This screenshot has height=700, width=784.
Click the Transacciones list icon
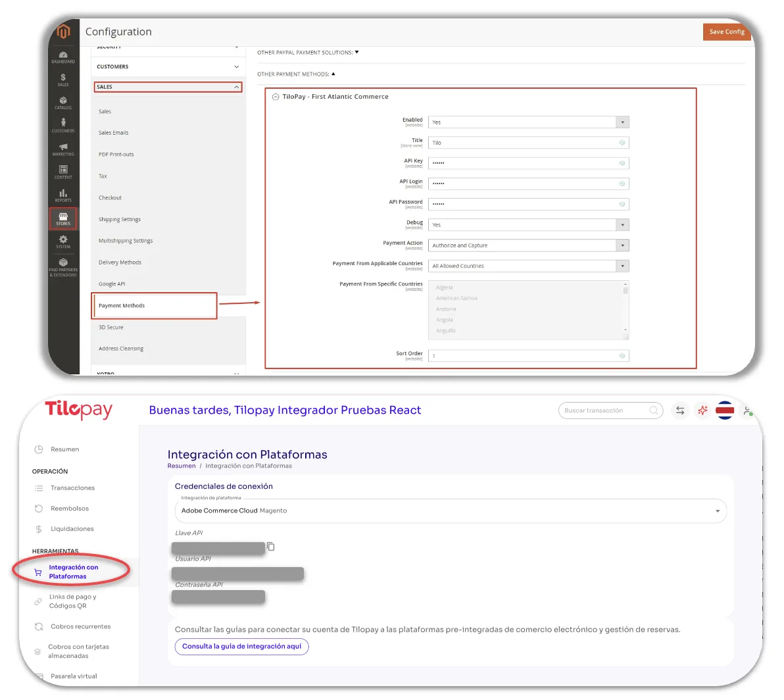pos(39,488)
